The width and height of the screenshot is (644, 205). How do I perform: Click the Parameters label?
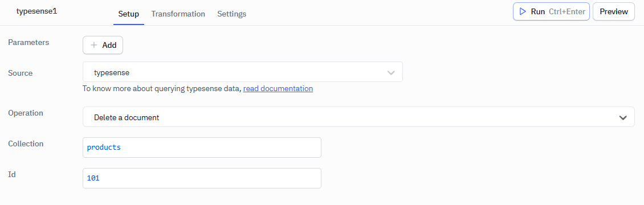(x=28, y=42)
